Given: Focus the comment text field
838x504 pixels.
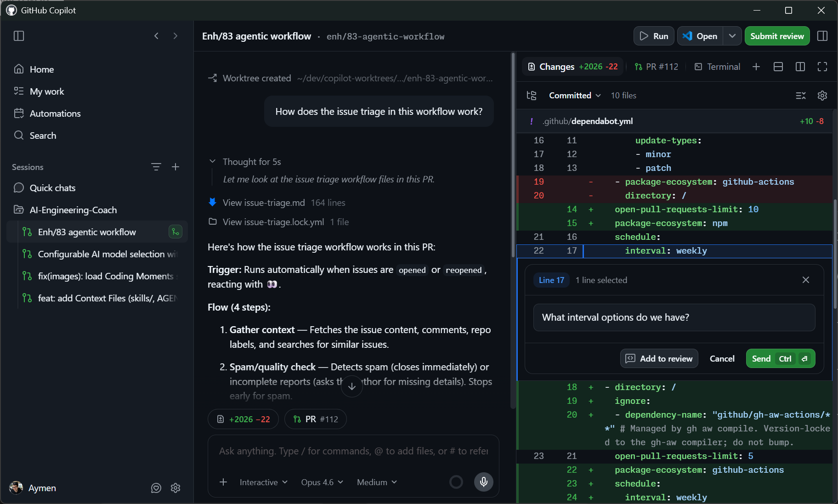Looking at the screenshot, I should pos(674,317).
